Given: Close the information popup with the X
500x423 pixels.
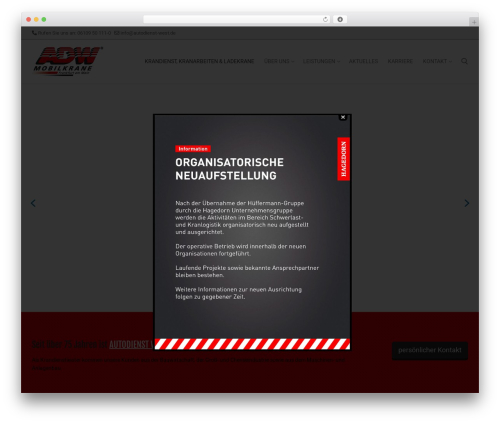Looking at the screenshot, I should click(343, 117).
